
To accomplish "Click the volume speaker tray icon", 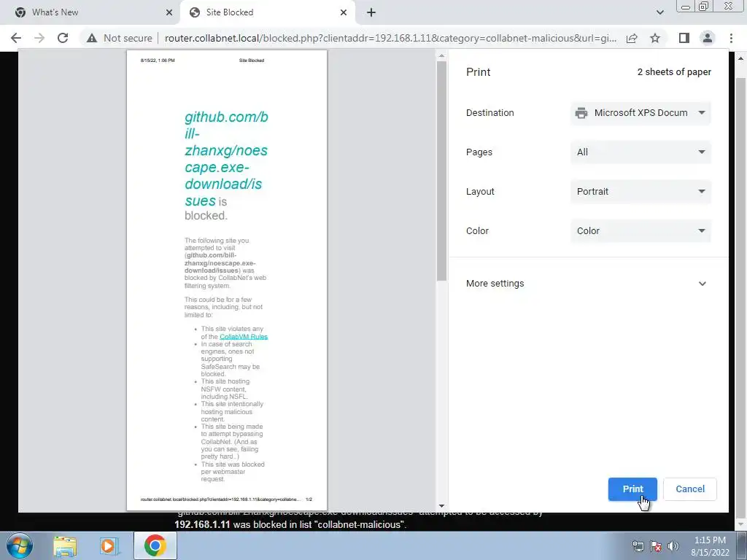I will point(673,546).
